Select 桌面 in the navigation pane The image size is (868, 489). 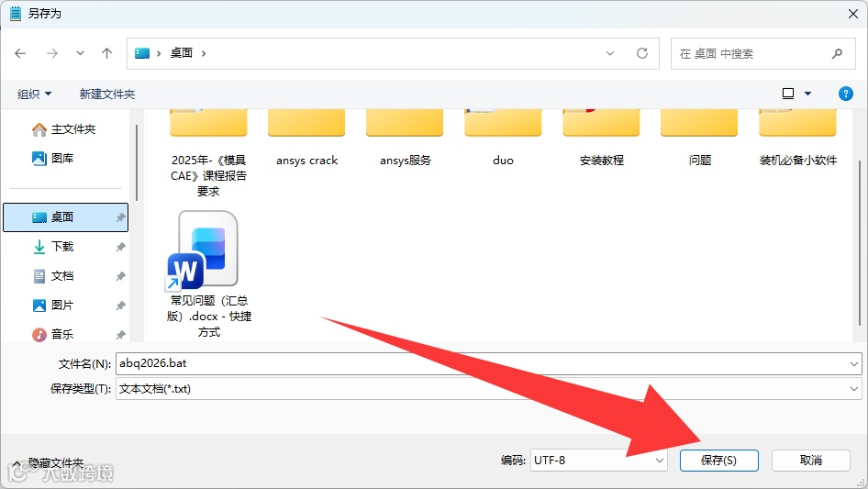point(65,217)
